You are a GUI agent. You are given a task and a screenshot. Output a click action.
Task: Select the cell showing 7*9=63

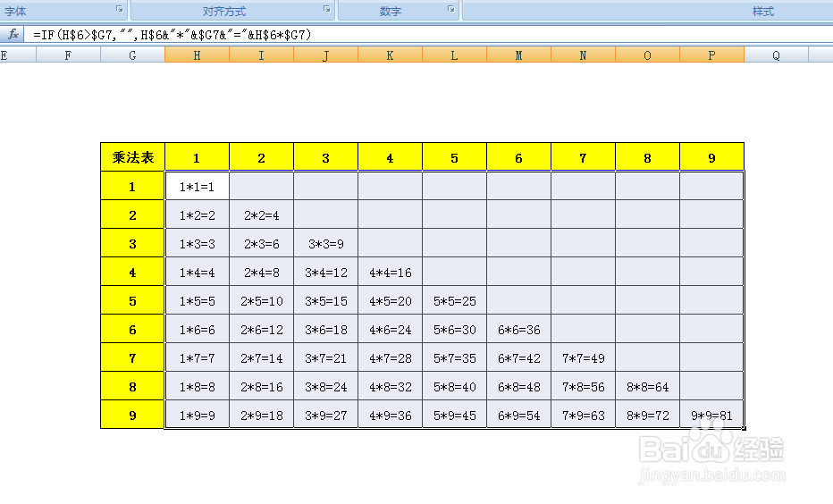[x=583, y=415]
